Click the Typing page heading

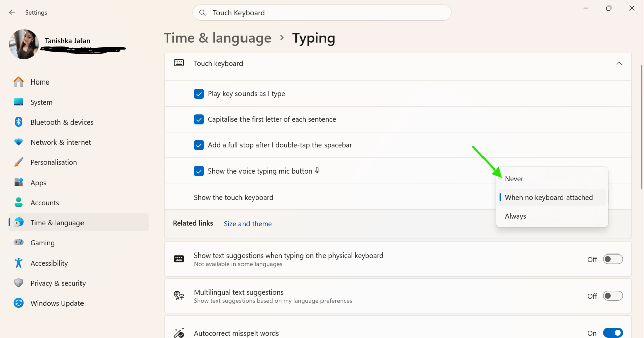pyautogui.click(x=313, y=38)
